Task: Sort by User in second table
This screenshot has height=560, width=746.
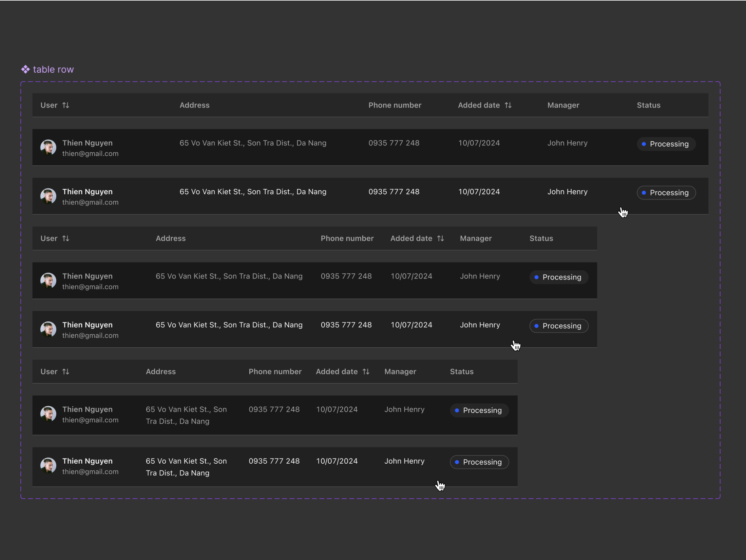Action: (x=66, y=238)
